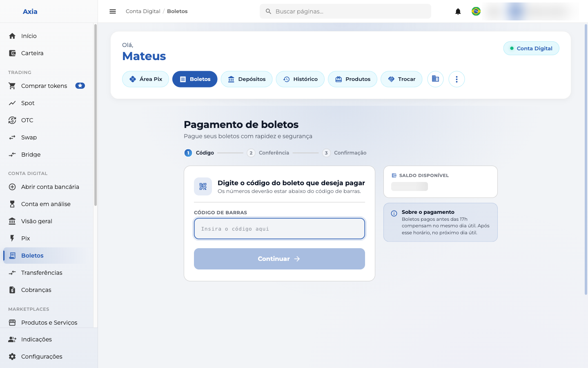Click step 3 Confirmação indicator
Screen dimensions: 588x368
pos(344,153)
